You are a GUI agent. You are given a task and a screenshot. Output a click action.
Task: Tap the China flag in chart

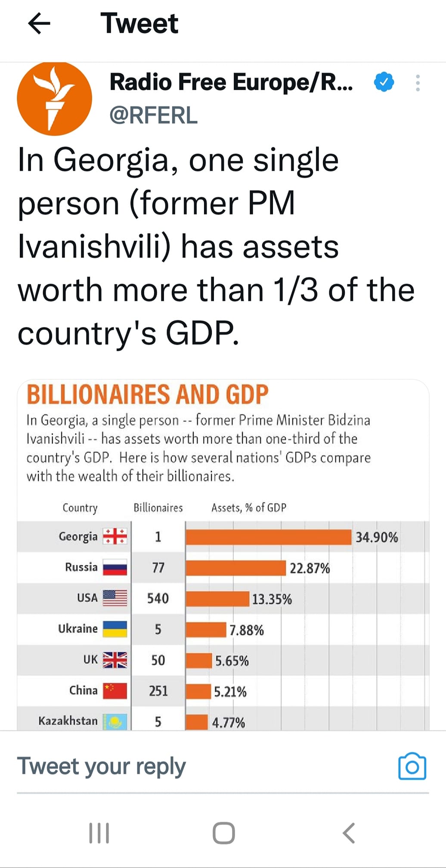(x=115, y=691)
